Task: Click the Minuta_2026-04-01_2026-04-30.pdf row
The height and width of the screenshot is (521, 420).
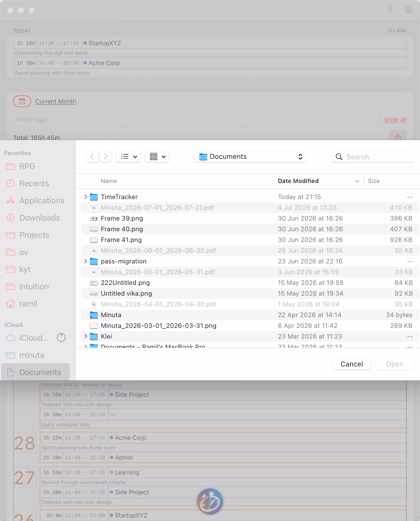Action: pos(250,304)
